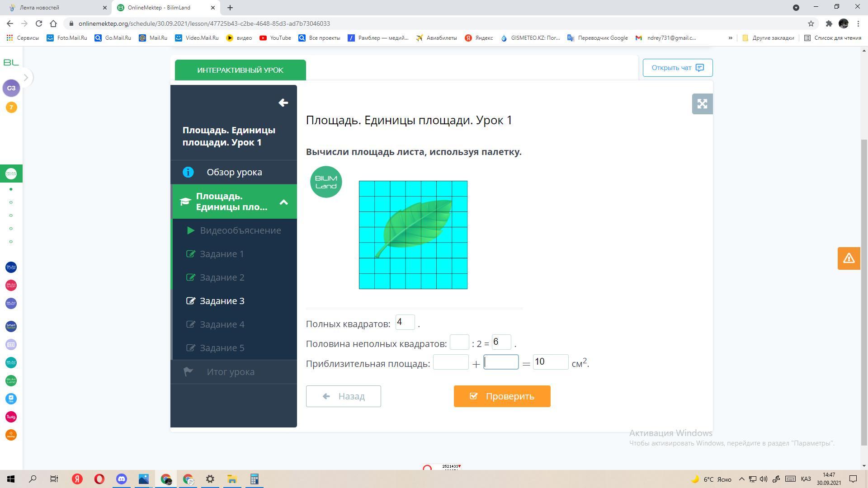
Task: Click the orange Проверить button
Action: click(x=502, y=396)
